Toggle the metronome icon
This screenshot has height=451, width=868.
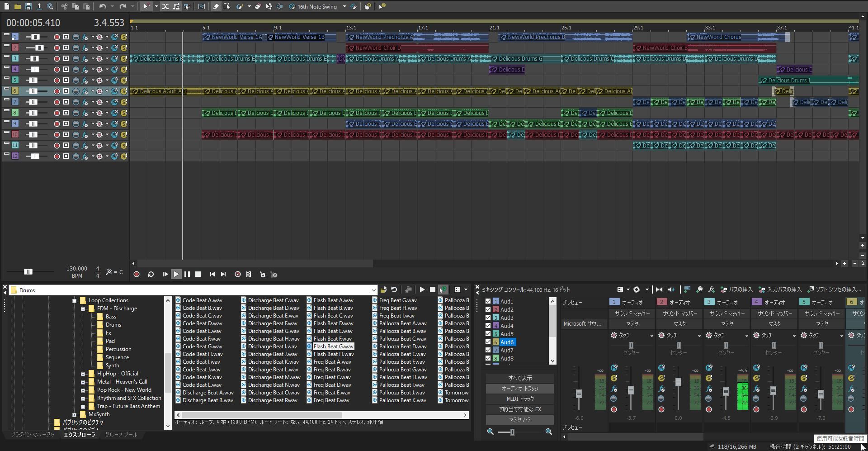(263, 274)
